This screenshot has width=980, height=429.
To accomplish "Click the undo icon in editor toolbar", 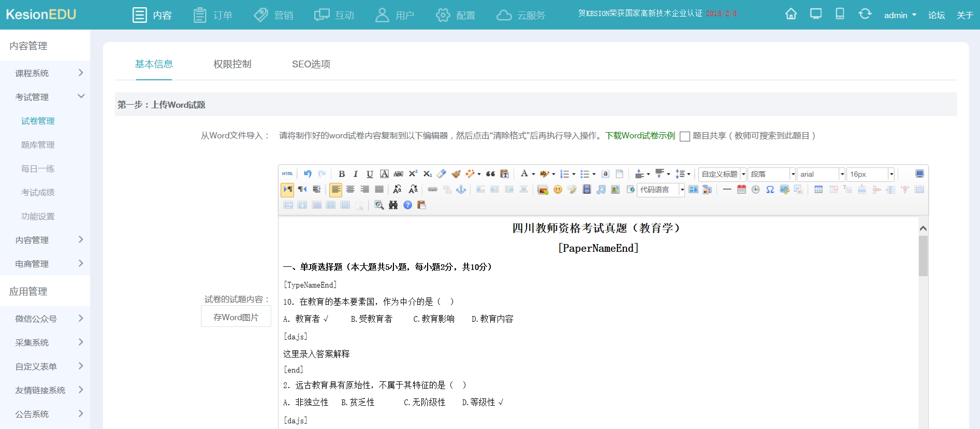I will click(308, 174).
